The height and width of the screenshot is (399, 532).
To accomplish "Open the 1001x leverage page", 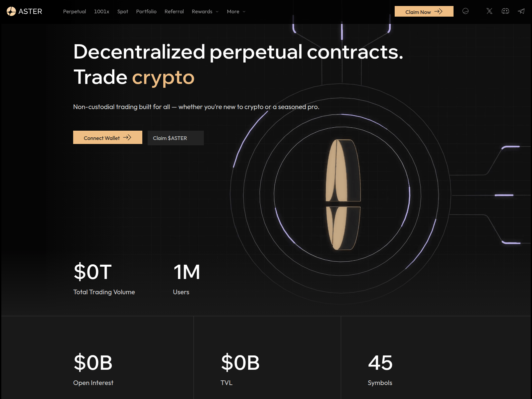I will point(102,12).
